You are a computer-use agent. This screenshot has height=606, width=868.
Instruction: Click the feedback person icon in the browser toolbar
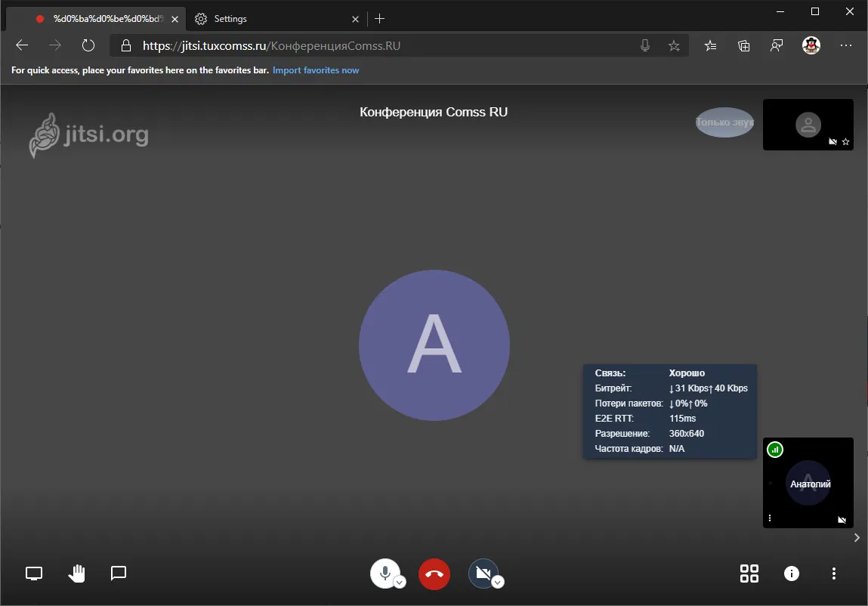pyautogui.click(x=777, y=45)
